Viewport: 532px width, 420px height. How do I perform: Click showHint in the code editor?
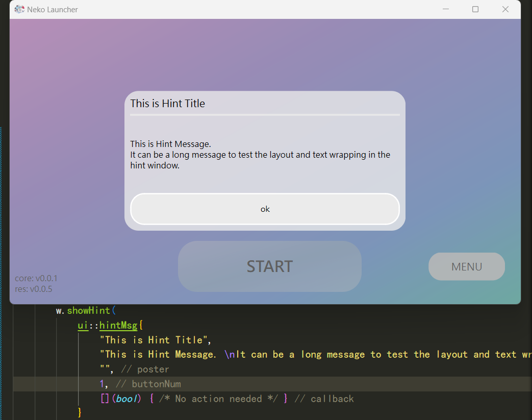click(x=88, y=311)
